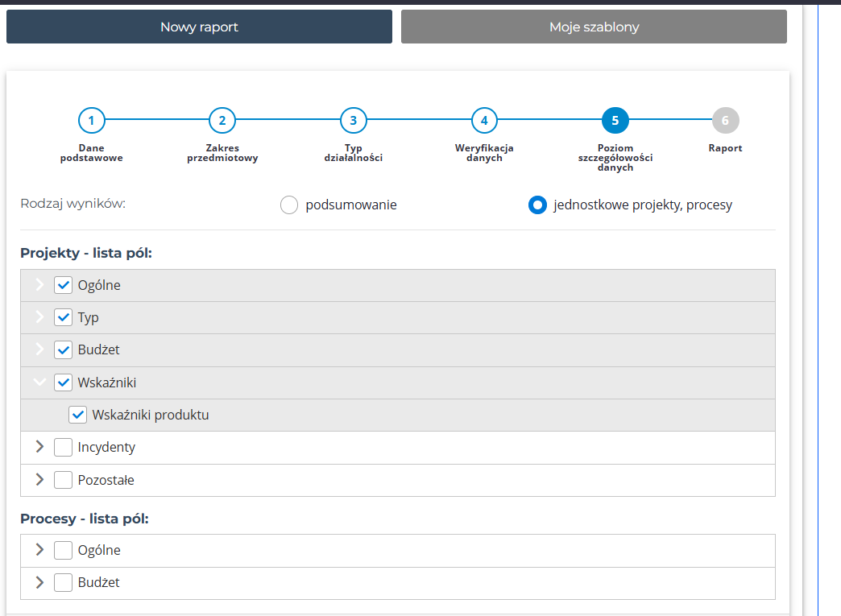Expand Budżet chevron under Procesy
This screenshot has width=841, height=616.
[39, 582]
